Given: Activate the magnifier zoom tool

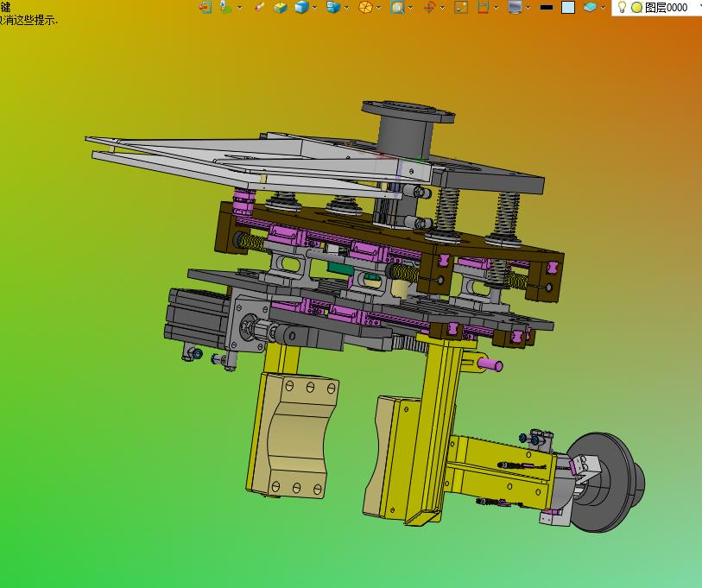Looking at the screenshot, I should coord(397,7).
